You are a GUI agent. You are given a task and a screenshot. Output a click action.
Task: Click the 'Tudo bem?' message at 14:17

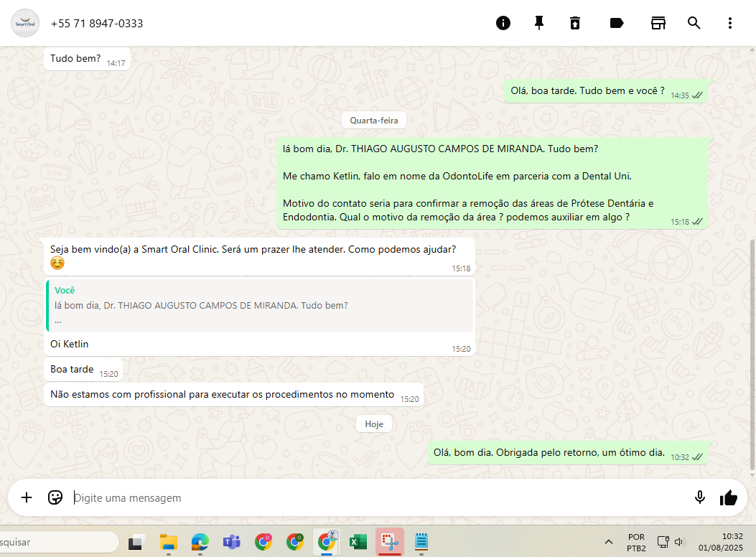tap(87, 59)
